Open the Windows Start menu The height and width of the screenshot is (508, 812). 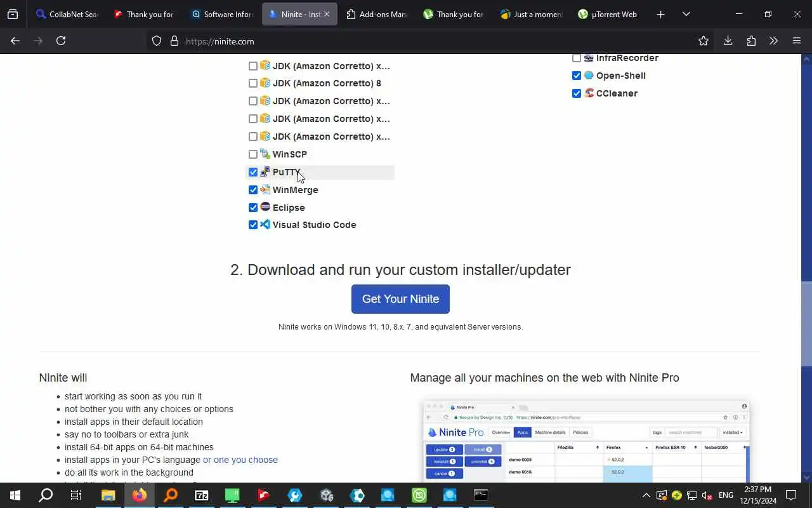click(15, 495)
